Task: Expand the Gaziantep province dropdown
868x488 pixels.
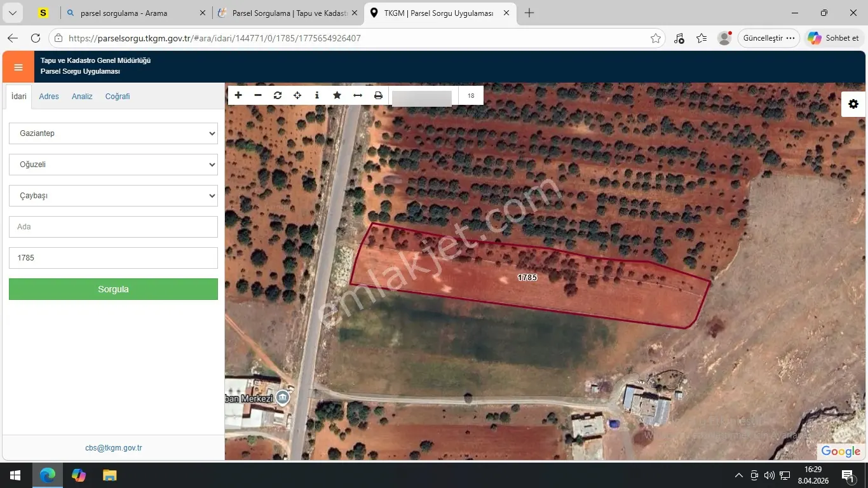Action: (113, 133)
